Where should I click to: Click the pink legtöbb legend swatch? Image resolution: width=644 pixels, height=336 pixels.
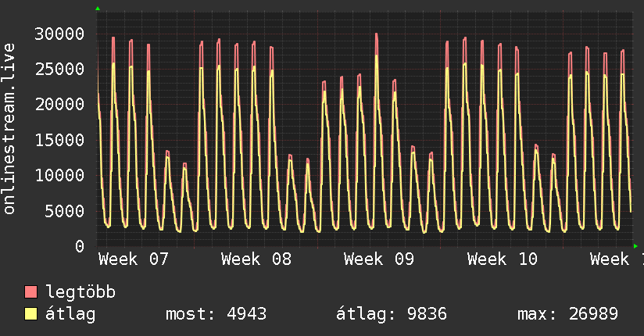[30, 291]
